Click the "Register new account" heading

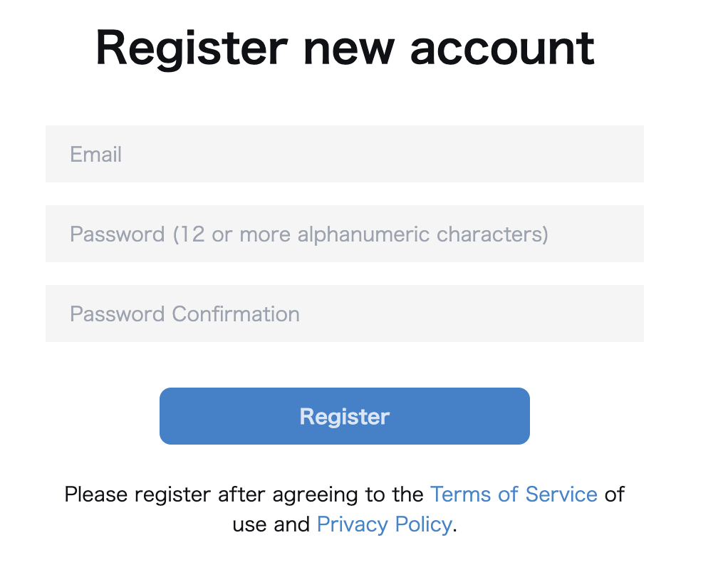click(x=345, y=48)
